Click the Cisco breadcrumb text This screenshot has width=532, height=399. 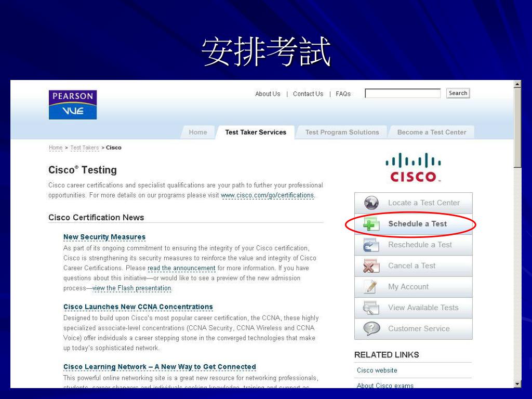click(x=114, y=148)
